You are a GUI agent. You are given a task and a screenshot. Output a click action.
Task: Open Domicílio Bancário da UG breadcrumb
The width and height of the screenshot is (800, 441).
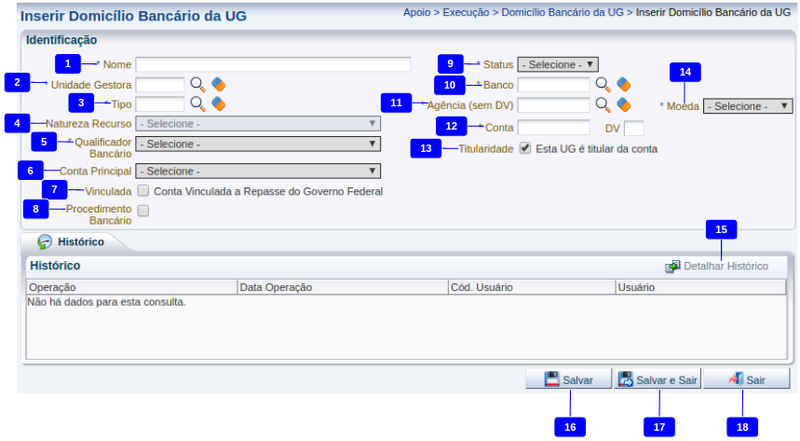click(x=564, y=13)
